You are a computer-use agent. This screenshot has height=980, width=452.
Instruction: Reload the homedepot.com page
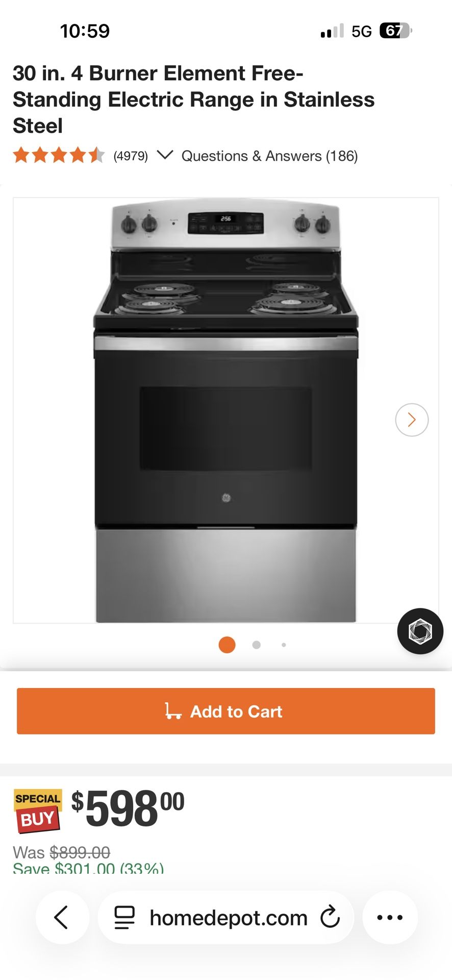click(x=330, y=917)
